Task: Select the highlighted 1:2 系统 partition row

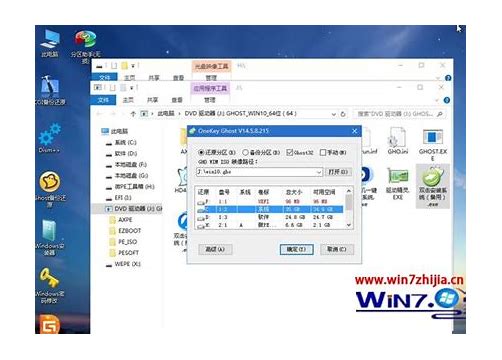Action: point(270,210)
